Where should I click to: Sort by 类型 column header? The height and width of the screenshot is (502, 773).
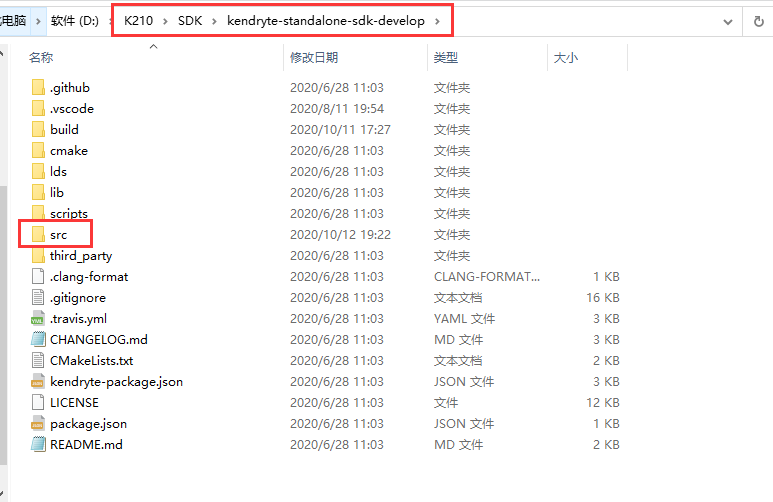[x=446, y=58]
